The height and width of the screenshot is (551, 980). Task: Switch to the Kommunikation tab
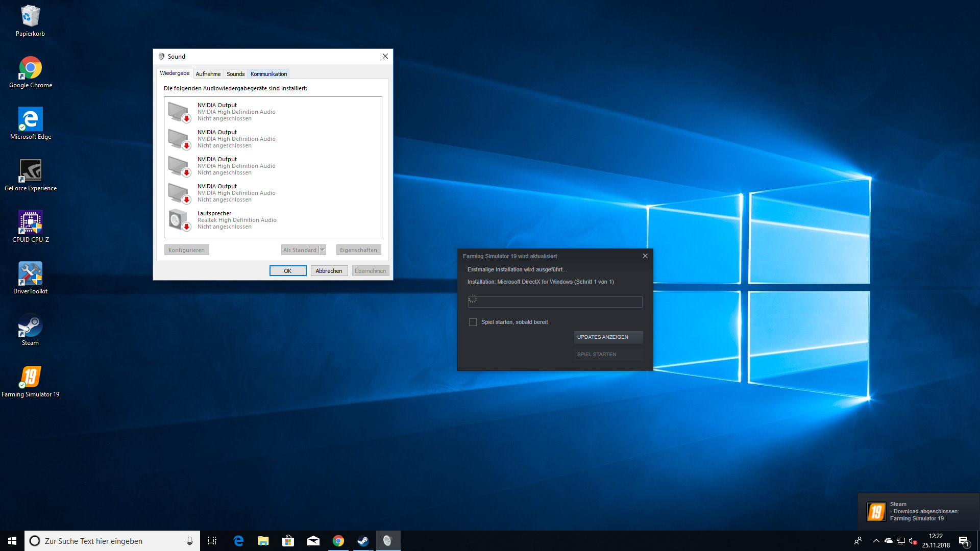click(269, 74)
